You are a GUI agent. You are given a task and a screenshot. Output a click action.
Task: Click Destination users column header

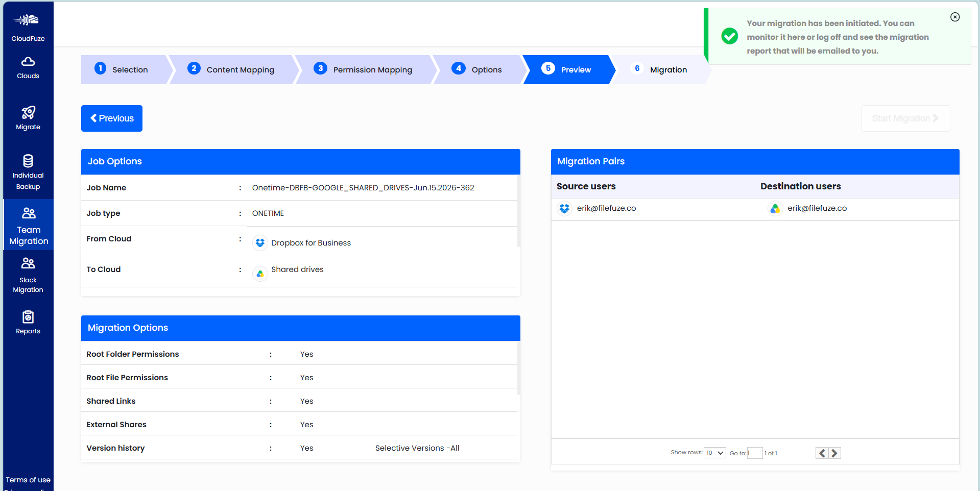(x=800, y=186)
